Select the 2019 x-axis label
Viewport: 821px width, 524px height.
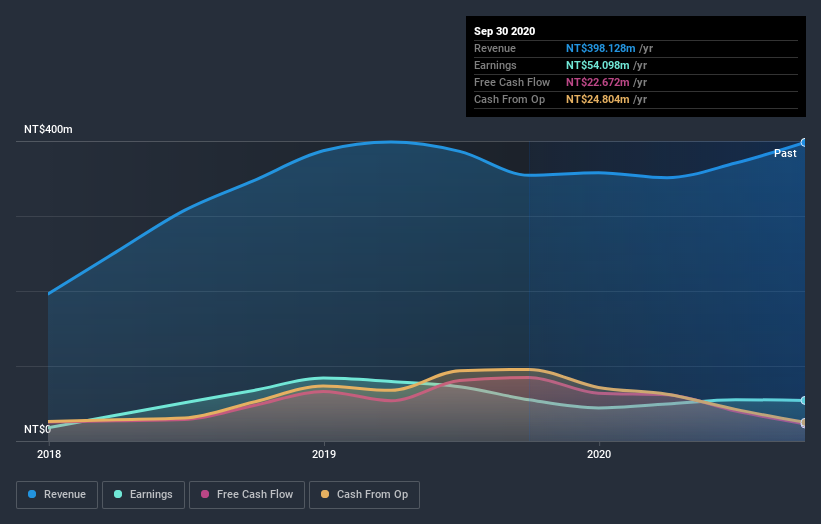(324, 454)
